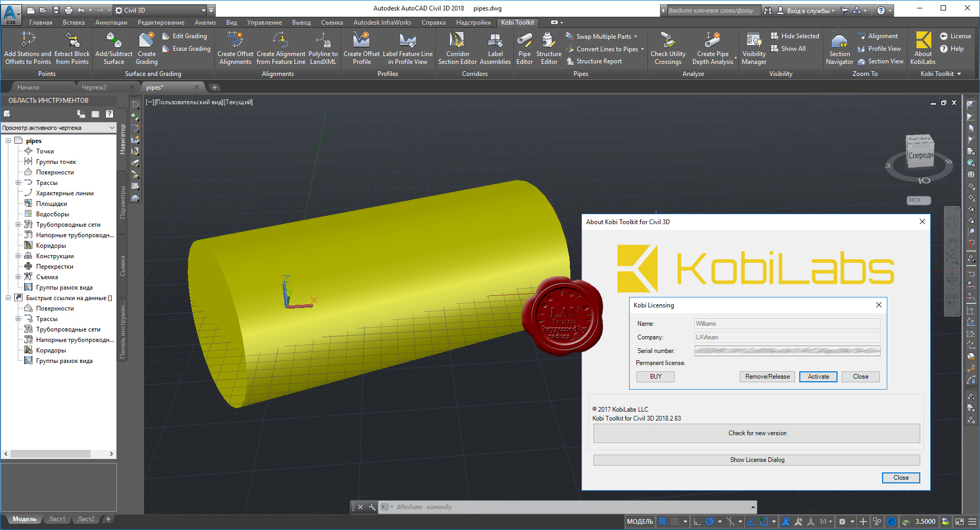Screen dimensions: 980x530
Task: Open Kobi License ribbon command
Action: coord(955,36)
